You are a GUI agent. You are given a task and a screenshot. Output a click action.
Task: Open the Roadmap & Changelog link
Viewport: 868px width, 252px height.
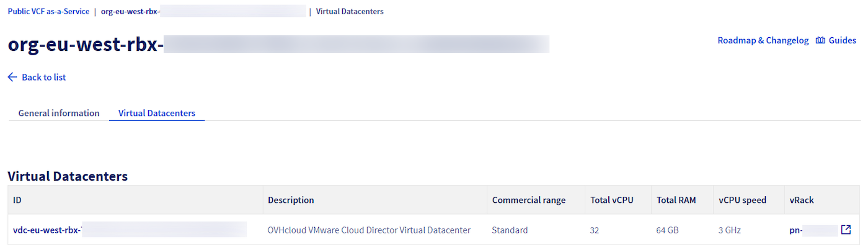(763, 40)
